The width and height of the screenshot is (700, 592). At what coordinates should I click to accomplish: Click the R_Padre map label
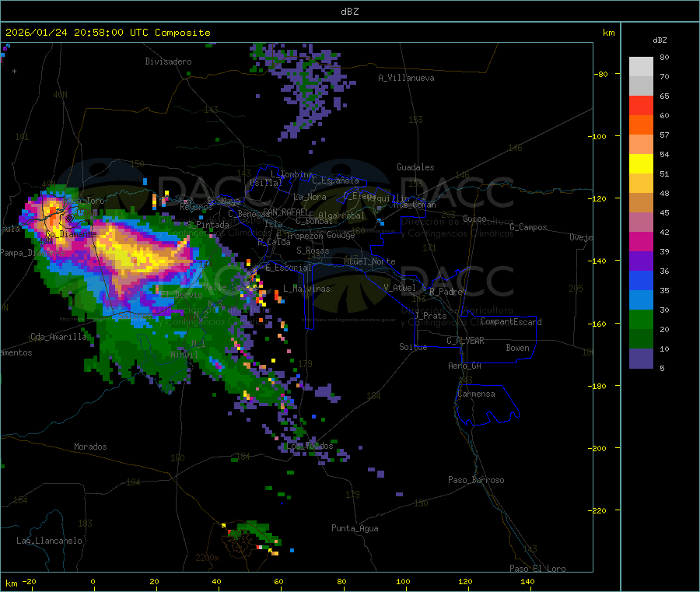click(446, 292)
